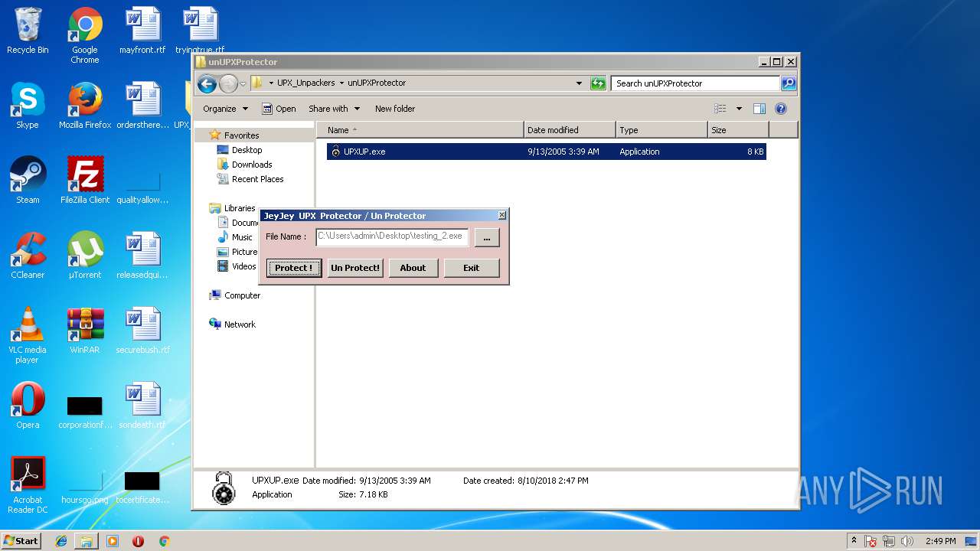Click the About button
Image resolution: width=980 pixels, height=551 pixels.
coord(413,268)
